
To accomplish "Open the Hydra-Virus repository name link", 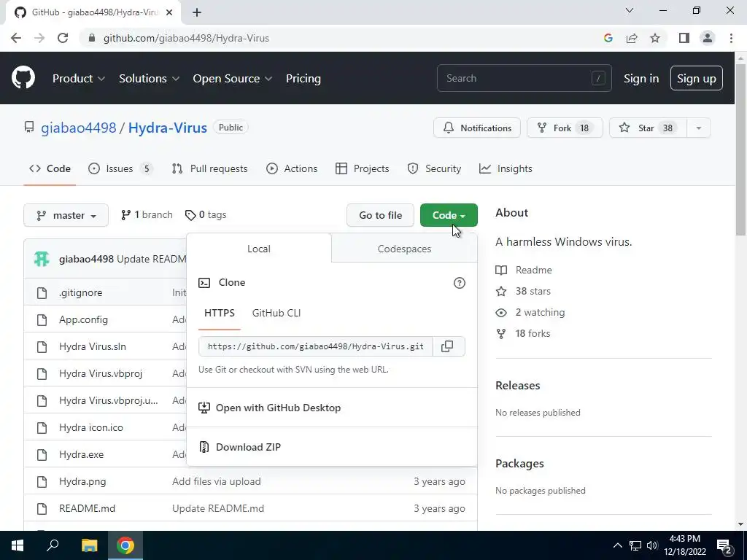I will [x=168, y=128].
